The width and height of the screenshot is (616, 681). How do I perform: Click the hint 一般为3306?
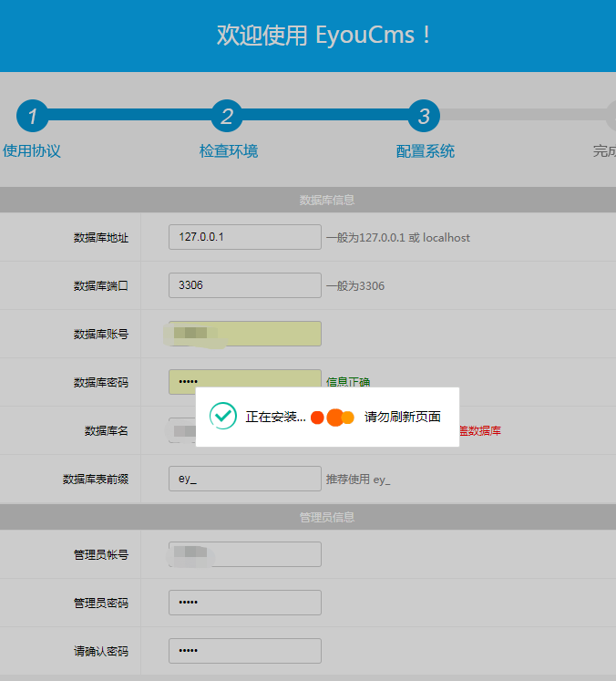tap(355, 285)
